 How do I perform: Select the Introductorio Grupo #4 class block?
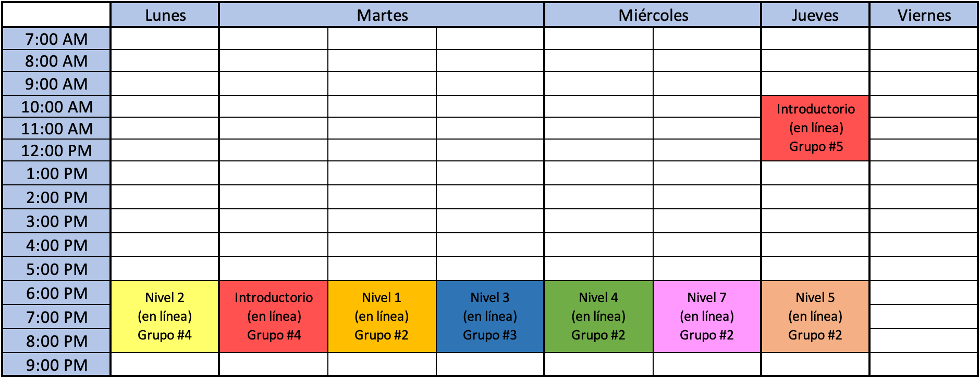point(273,316)
